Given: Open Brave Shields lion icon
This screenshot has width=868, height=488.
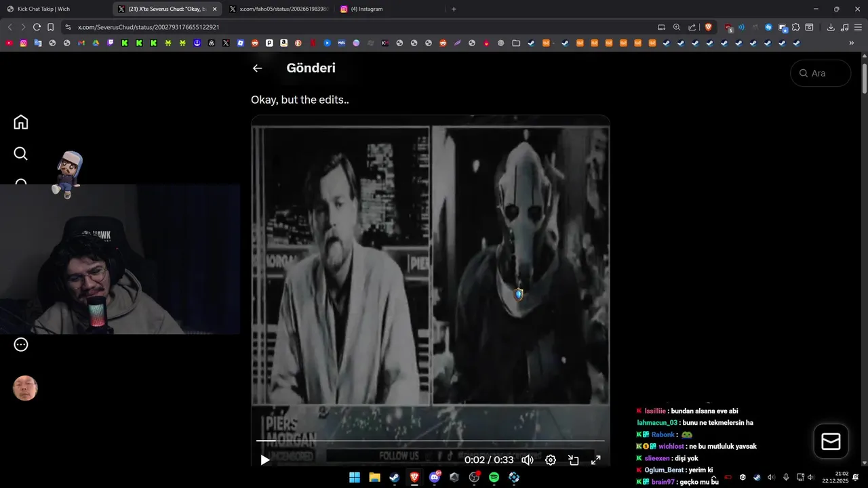Looking at the screenshot, I should coord(709,27).
